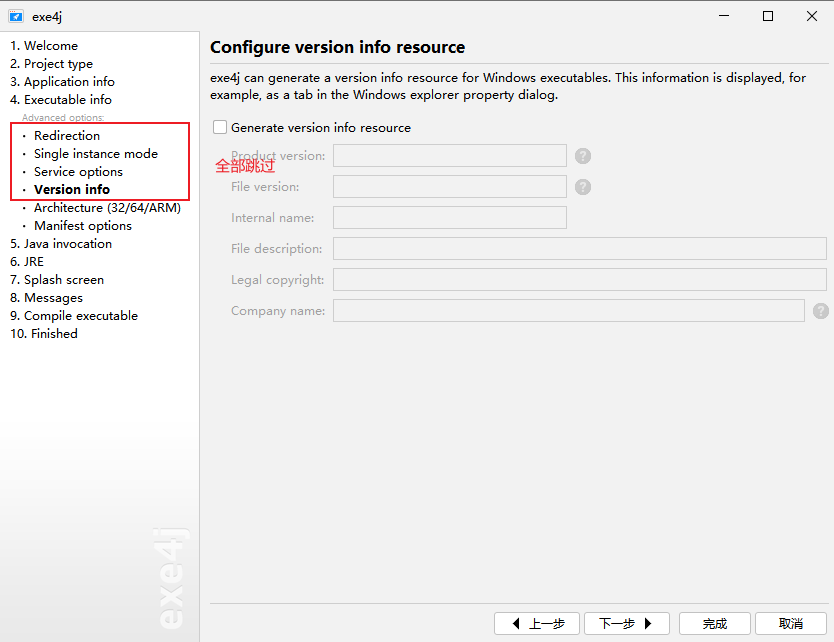The width and height of the screenshot is (834, 642).
Task: Click help icon next to Company name
Action: (821, 311)
